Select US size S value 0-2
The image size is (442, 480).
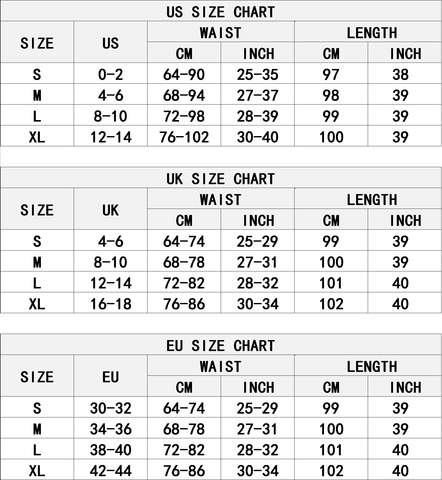click(110, 74)
